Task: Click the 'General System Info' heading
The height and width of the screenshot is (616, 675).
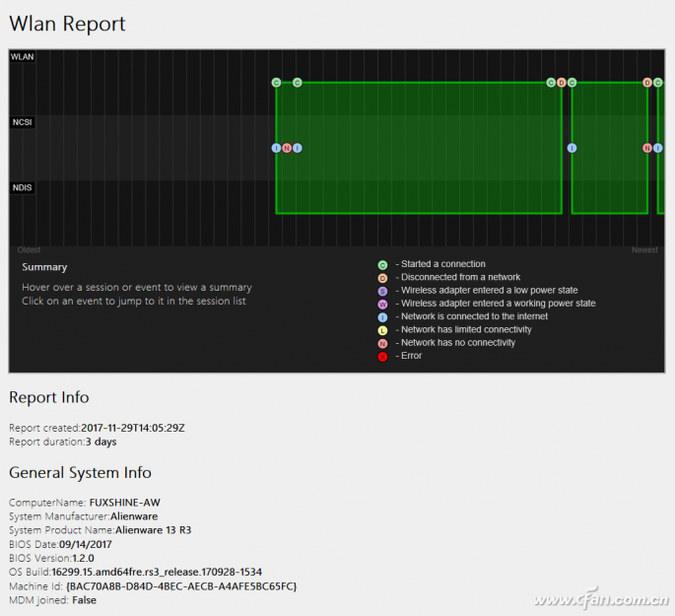Action: coord(81,473)
